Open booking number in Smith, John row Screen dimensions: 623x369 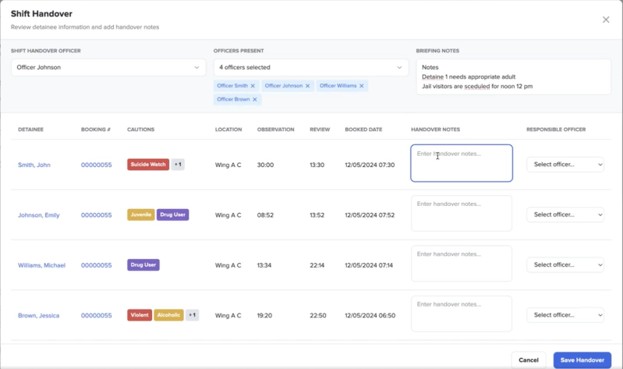[x=96, y=165]
